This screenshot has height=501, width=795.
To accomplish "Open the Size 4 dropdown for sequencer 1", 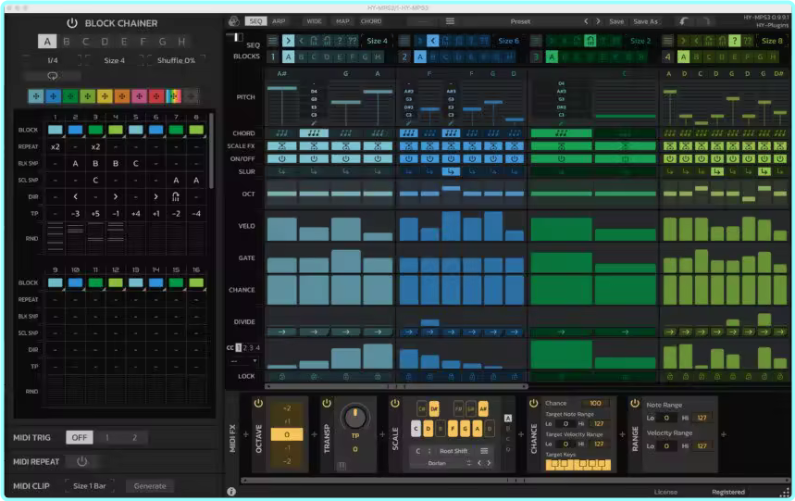I will (377, 41).
